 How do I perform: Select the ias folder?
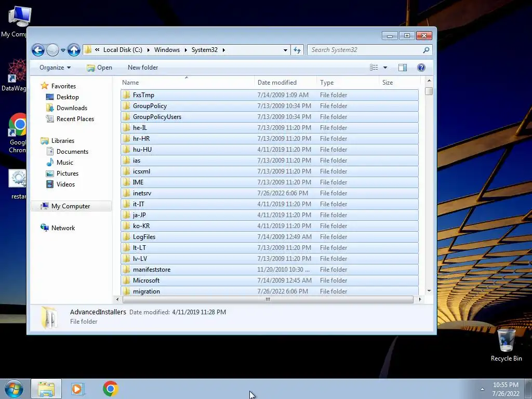point(270,161)
